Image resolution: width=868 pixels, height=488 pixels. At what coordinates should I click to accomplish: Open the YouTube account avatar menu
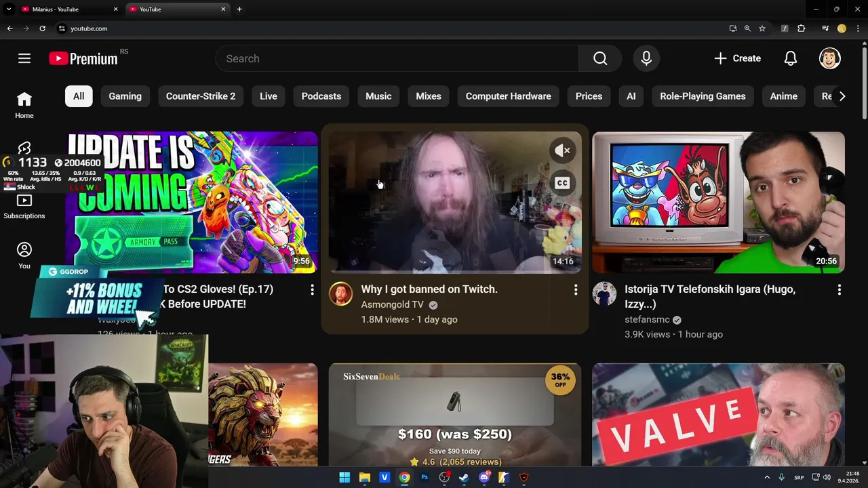pos(830,58)
